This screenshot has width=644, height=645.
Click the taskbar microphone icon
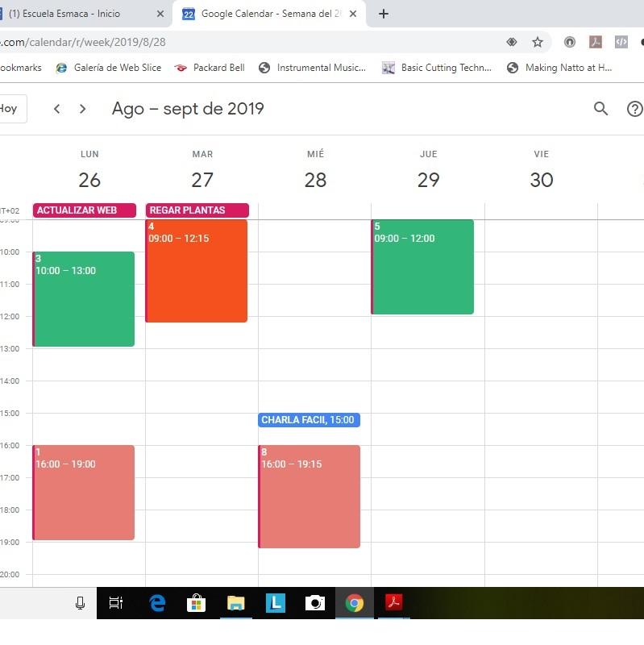[80, 603]
